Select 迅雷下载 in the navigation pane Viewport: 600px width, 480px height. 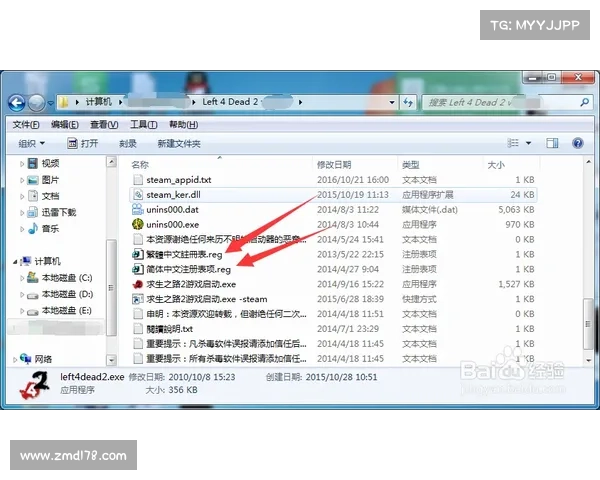coord(59,212)
